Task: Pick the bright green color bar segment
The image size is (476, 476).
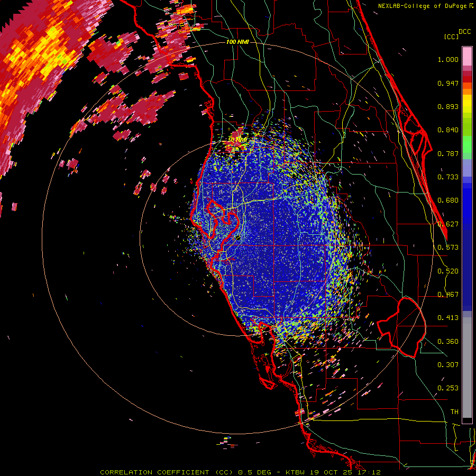Action: point(467,144)
